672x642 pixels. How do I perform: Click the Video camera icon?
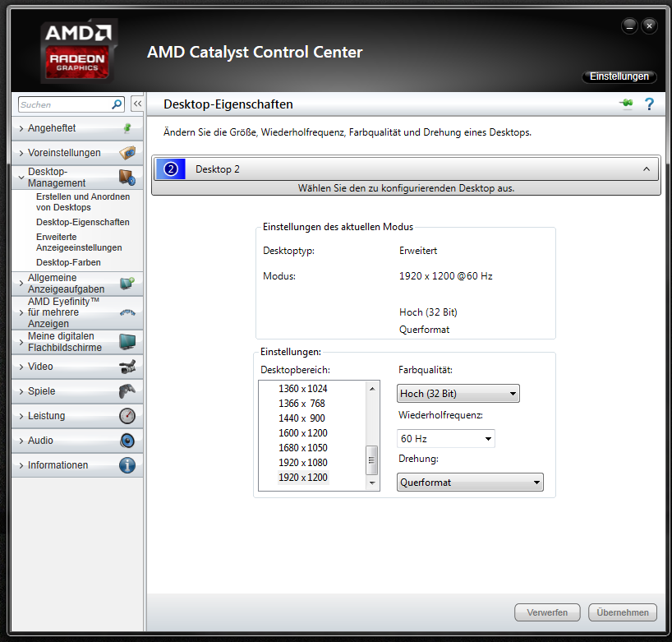tap(127, 367)
